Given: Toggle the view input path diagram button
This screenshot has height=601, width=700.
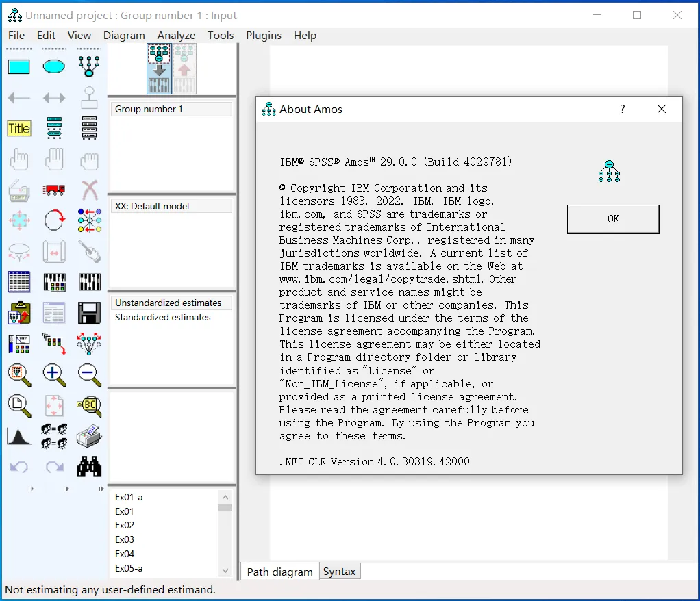Looking at the screenshot, I should coord(160,68).
